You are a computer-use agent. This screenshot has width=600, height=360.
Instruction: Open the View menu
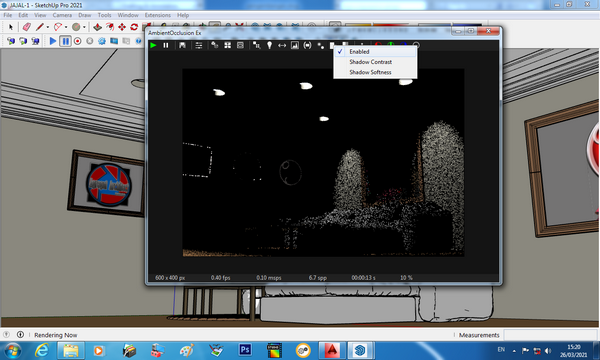40,15
